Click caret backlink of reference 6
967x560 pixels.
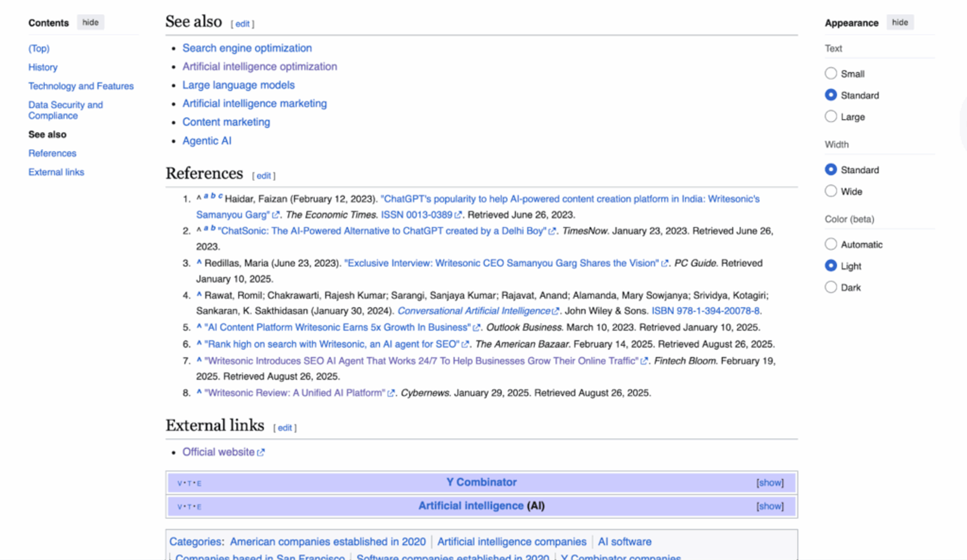pyautogui.click(x=199, y=343)
